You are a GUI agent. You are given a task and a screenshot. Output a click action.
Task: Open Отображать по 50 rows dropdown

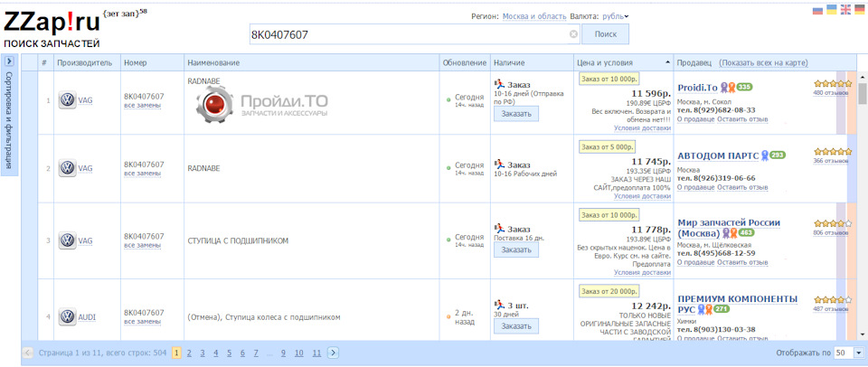pos(859,353)
